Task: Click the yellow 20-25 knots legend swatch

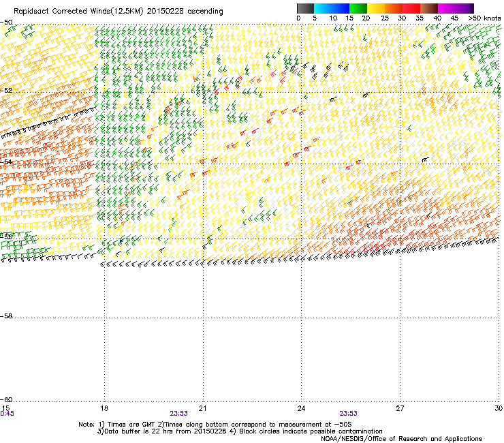Action: click(x=376, y=8)
